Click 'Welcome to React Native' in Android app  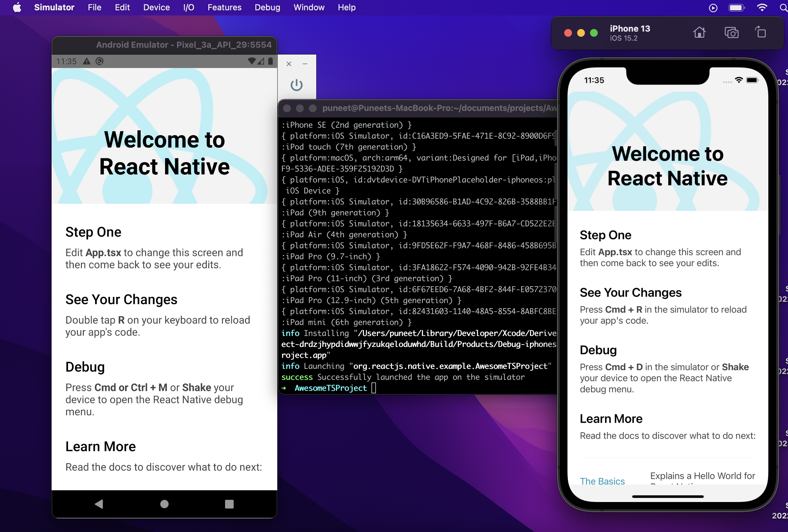[164, 153]
